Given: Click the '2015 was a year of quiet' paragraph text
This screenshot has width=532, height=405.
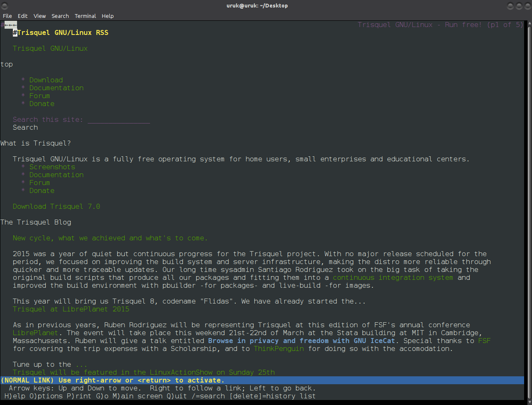Looking at the screenshot, I should pyautogui.click(x=252, y=269).
